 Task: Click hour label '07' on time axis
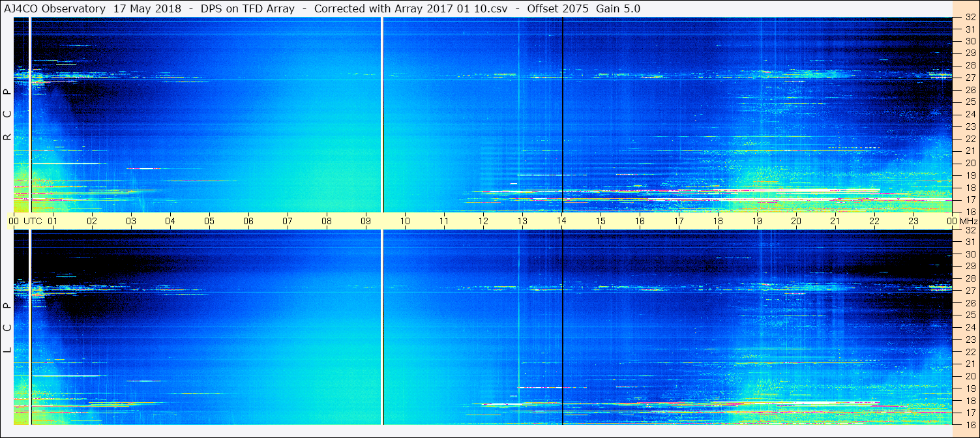288,221
